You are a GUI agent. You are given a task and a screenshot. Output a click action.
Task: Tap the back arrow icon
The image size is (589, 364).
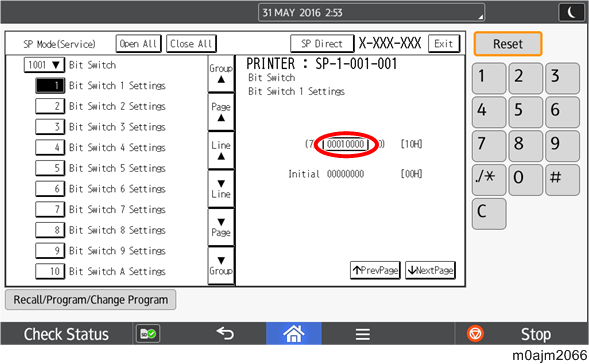225,334
